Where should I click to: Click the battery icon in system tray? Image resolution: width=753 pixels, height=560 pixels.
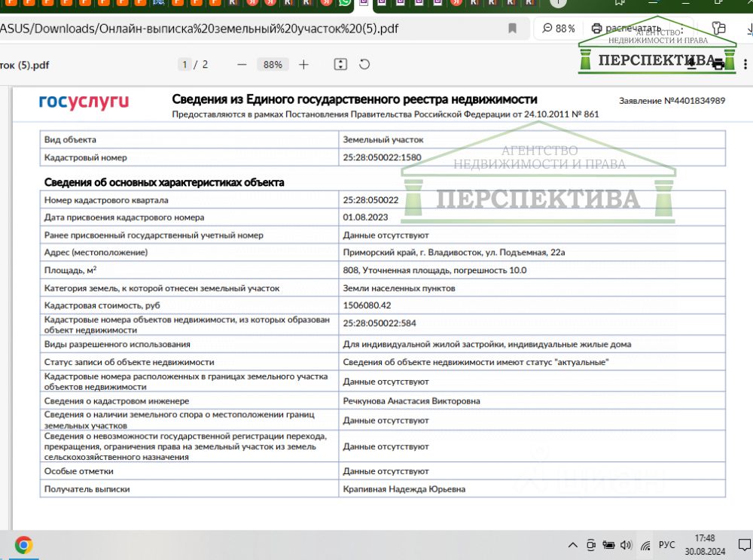pos(608,545)
